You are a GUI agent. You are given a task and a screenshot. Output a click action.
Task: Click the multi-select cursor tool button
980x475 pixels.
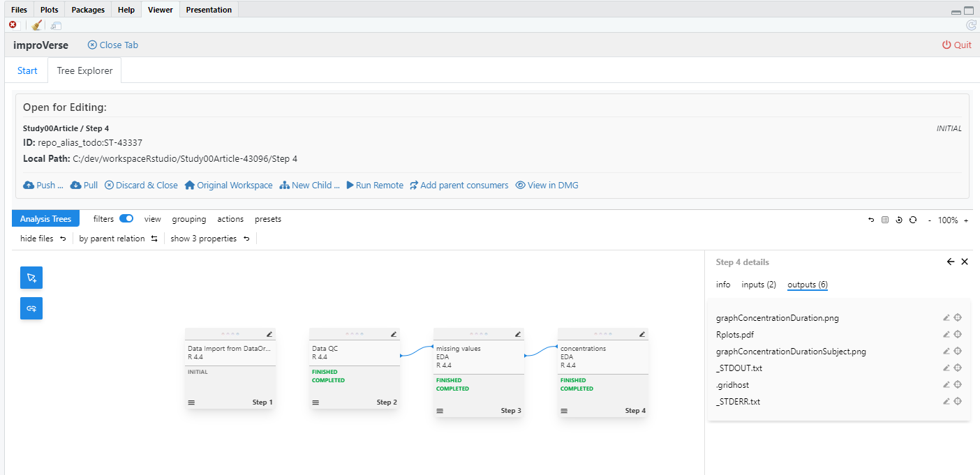(31, 278)
